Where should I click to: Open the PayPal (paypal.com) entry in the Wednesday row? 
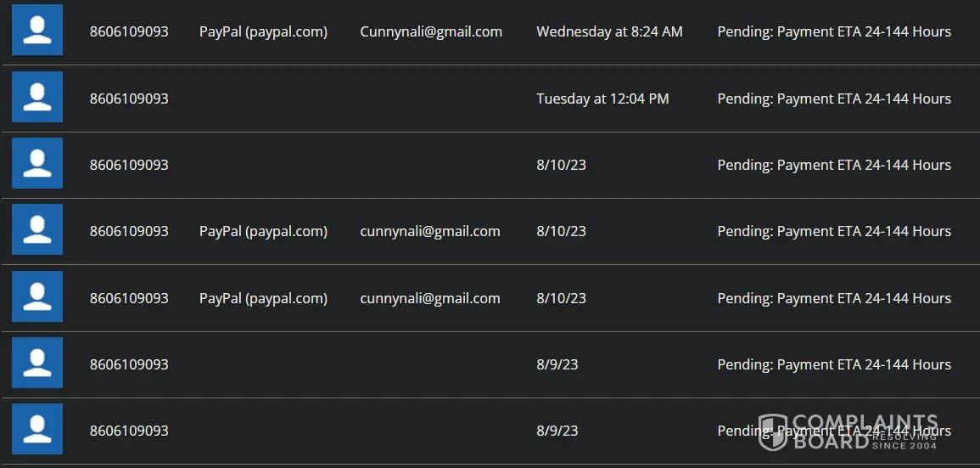263,31
